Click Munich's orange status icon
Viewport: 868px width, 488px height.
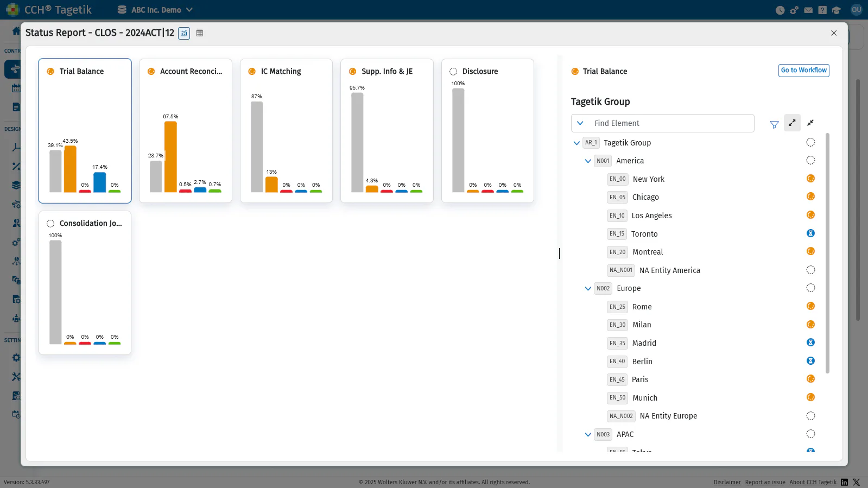tap(810, 397)
